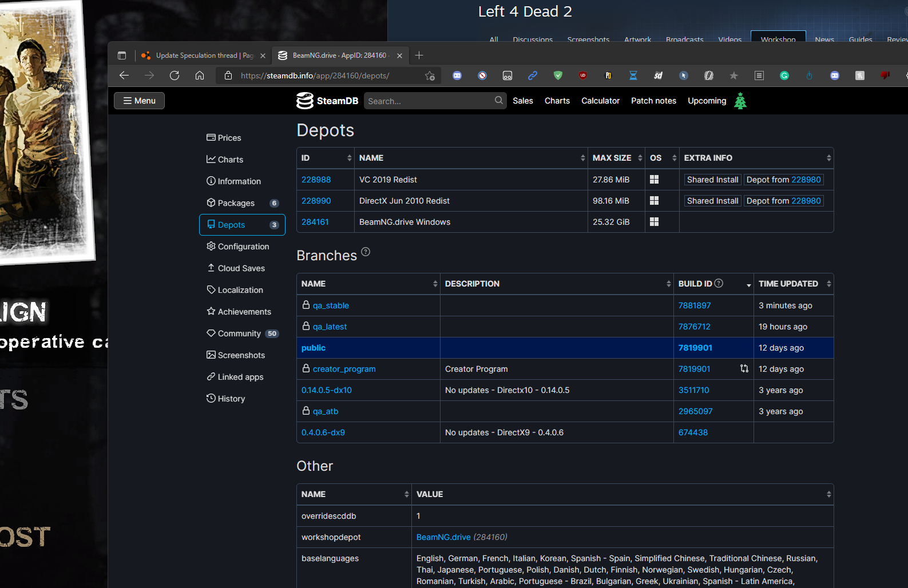
Task: Click the browser address bar URL
Action: tap(315, 76)
